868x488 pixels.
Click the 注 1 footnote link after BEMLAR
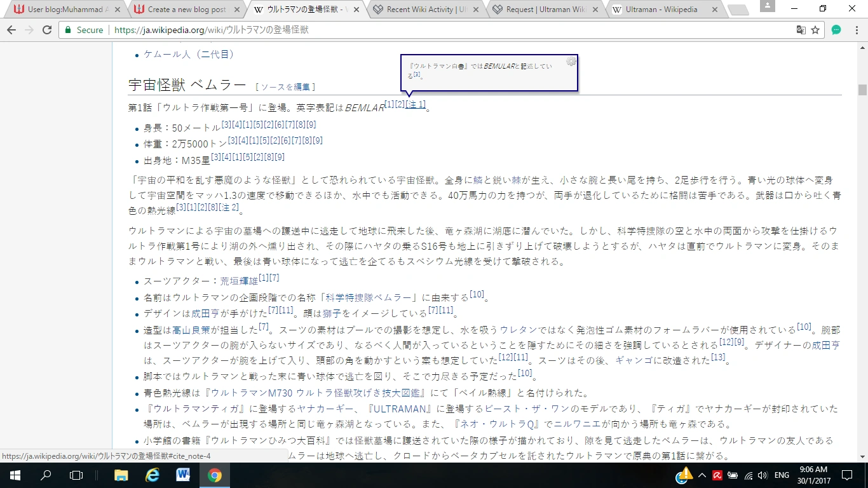(416, 104)
